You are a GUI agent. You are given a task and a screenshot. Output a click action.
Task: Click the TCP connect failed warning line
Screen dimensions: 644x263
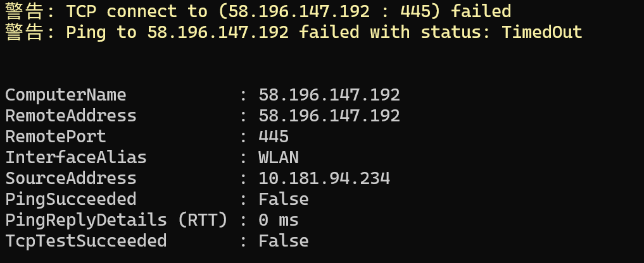pyautogui.click(x=258, y=11)
